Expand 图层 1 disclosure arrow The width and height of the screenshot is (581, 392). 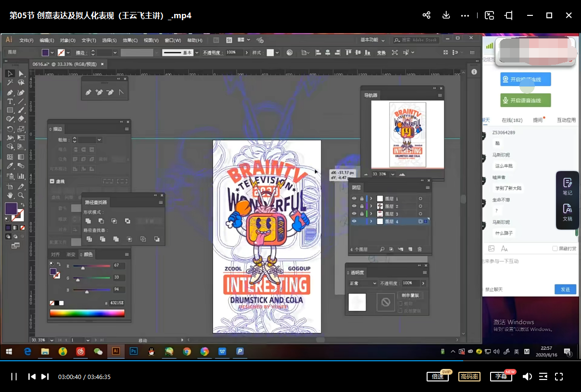coord(371,198)
